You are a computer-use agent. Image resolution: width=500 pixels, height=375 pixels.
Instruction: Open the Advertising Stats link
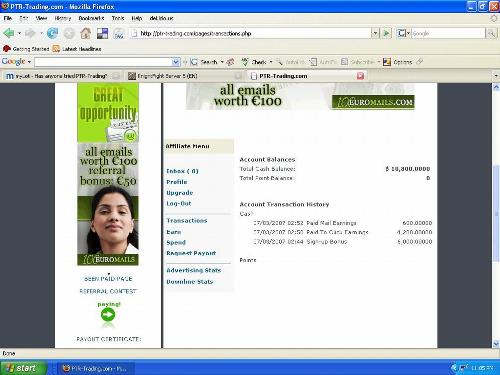click(x=194, y=270)
